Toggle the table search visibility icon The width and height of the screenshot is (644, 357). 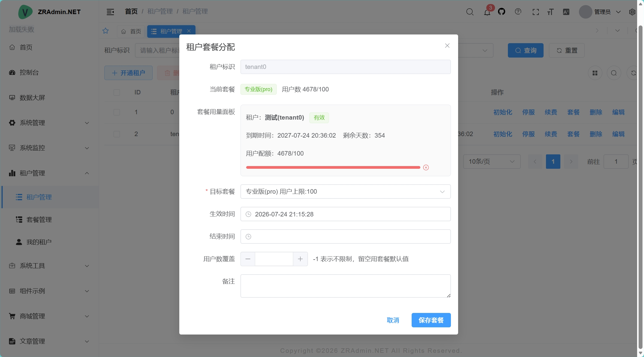click(x=614, y=73)
